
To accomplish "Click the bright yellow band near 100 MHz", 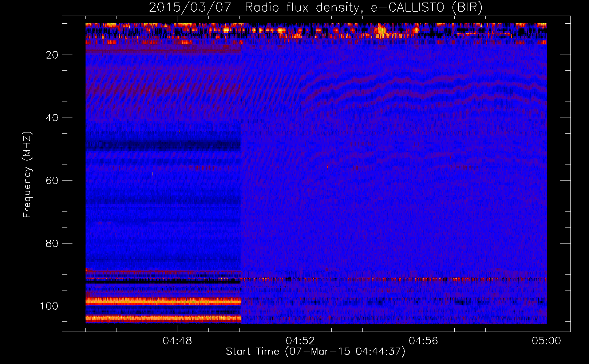I will (163, 301).
